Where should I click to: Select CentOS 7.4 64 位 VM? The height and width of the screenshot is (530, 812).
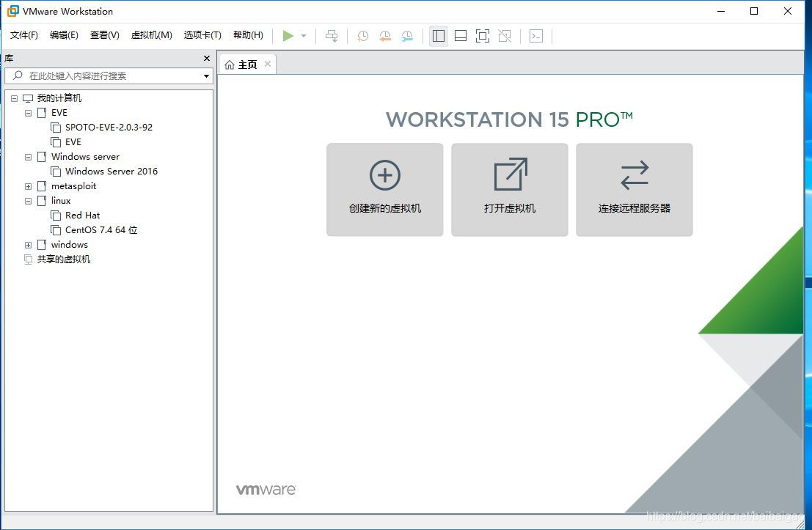pyautogui.click(x=101, y=229)
